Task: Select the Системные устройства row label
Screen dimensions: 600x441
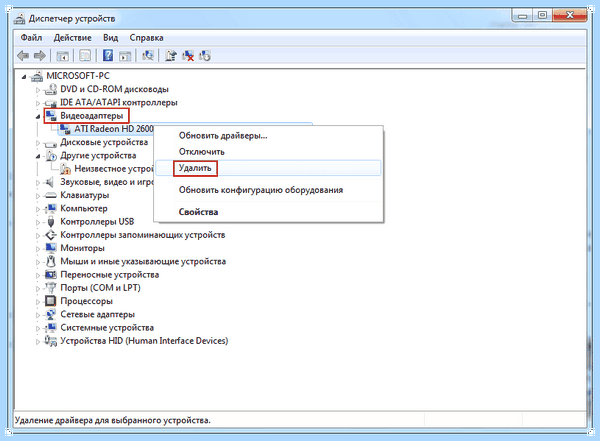Action: coord(107,328)
